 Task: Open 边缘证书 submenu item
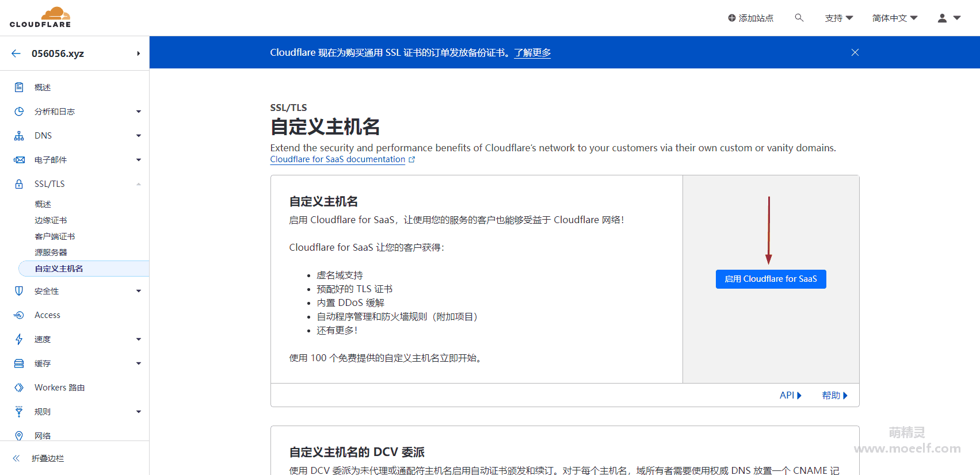pos(51,220)
